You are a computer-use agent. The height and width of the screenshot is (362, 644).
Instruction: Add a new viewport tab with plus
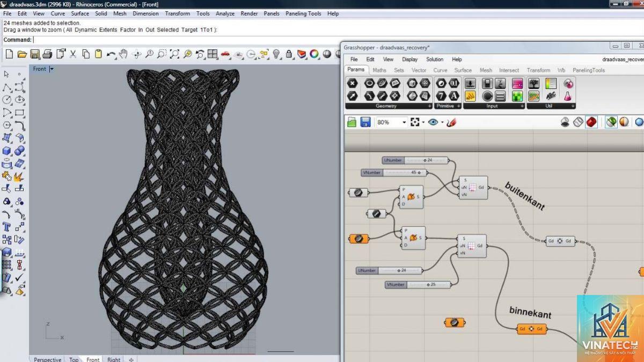[131, 359]
